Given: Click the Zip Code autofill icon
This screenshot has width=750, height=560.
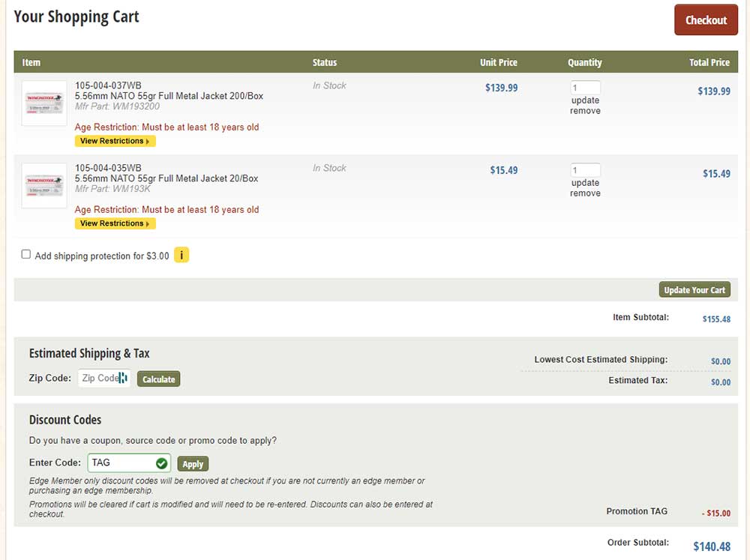Looking at the screenshot, I should click(124, 379).
